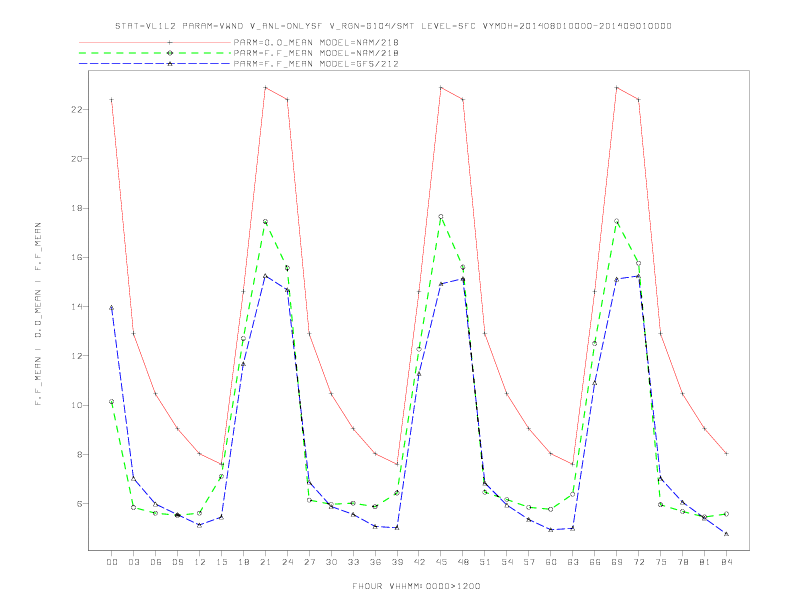
Task: Click the red O.O_MEAN NAM/218 legend label
Action: (316, 42)
